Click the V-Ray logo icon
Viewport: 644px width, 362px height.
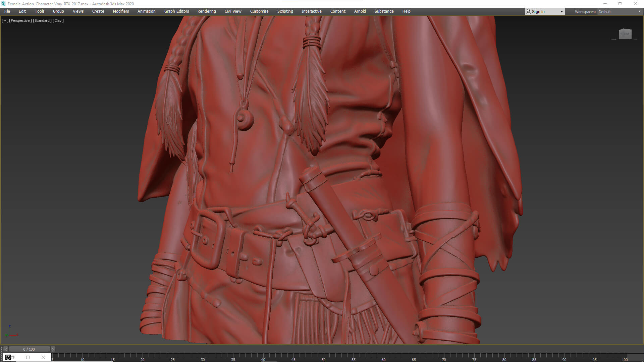click(x=8, y=357)
